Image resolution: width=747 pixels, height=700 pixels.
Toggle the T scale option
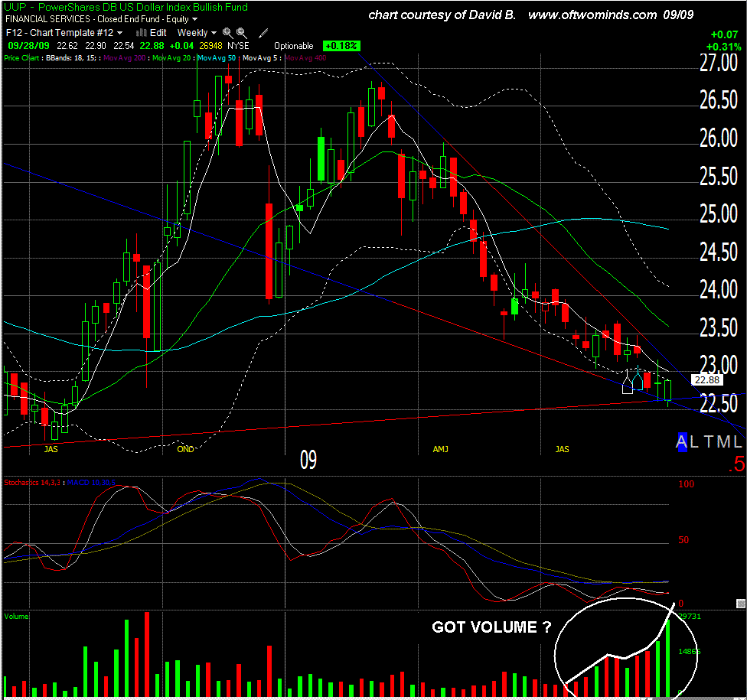[x=709, y=442]
